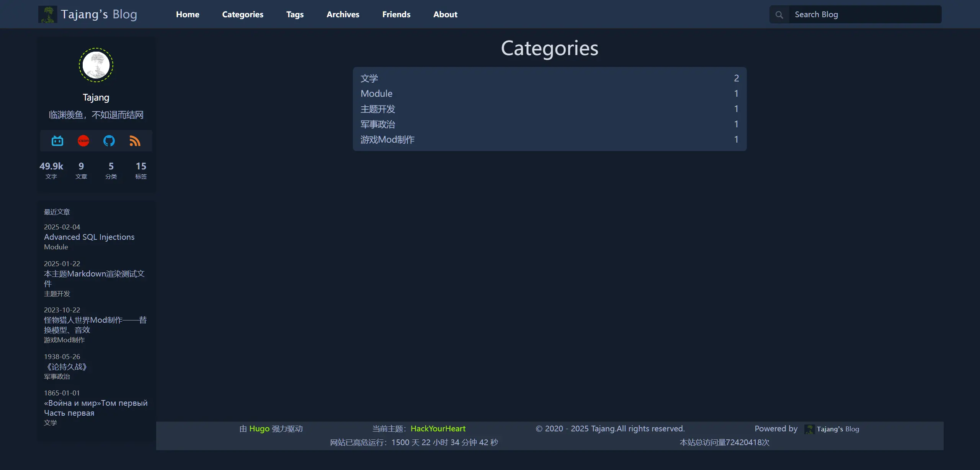Open Advanced SQL Injections recent post
This screenshot has width=980, height=470.
pyautogui.click(x=89, y=237)
